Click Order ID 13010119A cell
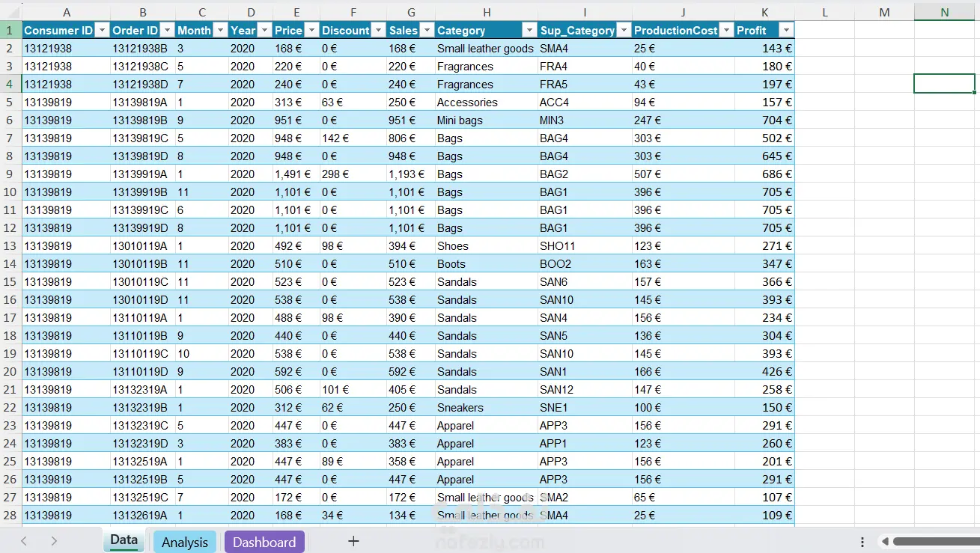This screenshot has width=980, height=553. (x=143, y=246)
